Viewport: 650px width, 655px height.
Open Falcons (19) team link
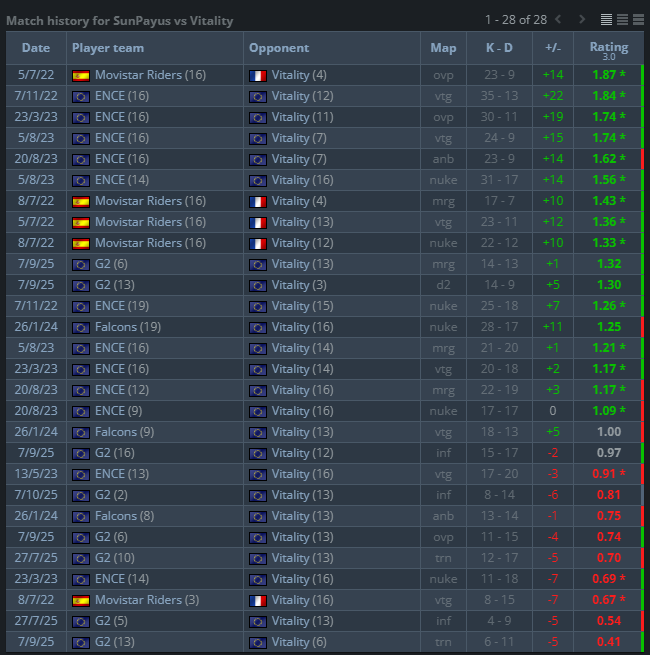pyautogui.click(x=128, y=327)
